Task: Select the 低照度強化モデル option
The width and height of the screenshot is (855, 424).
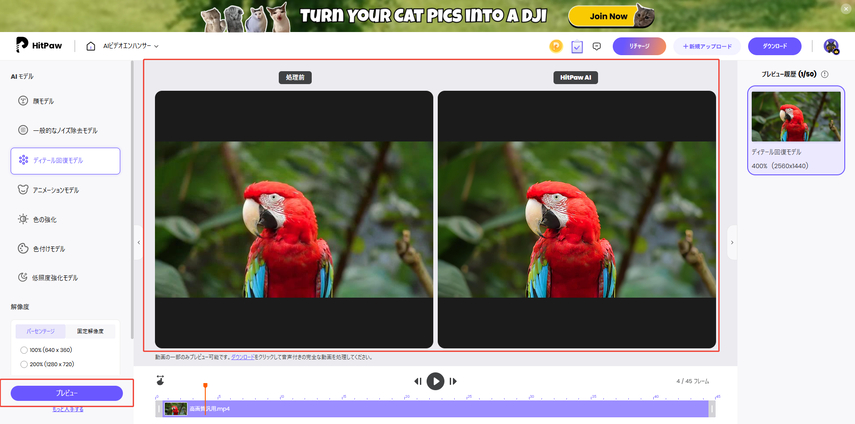Action: (65, 278)
